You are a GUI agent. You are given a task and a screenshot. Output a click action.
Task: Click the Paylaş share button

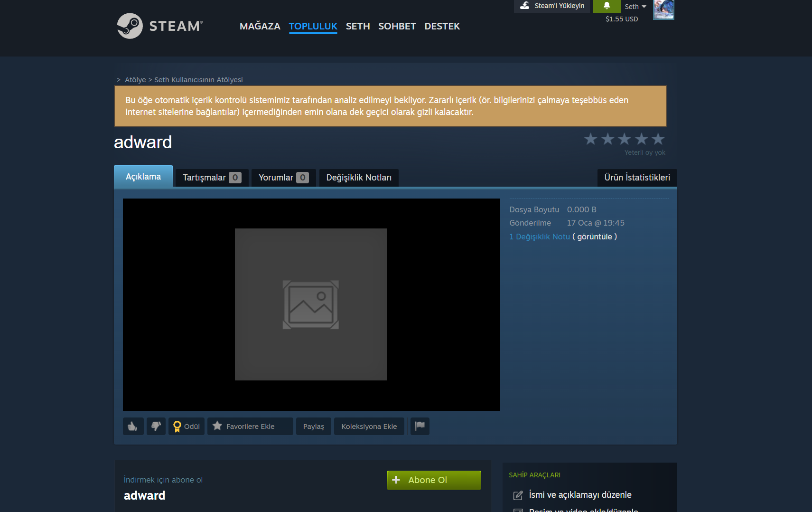[314, 426]
